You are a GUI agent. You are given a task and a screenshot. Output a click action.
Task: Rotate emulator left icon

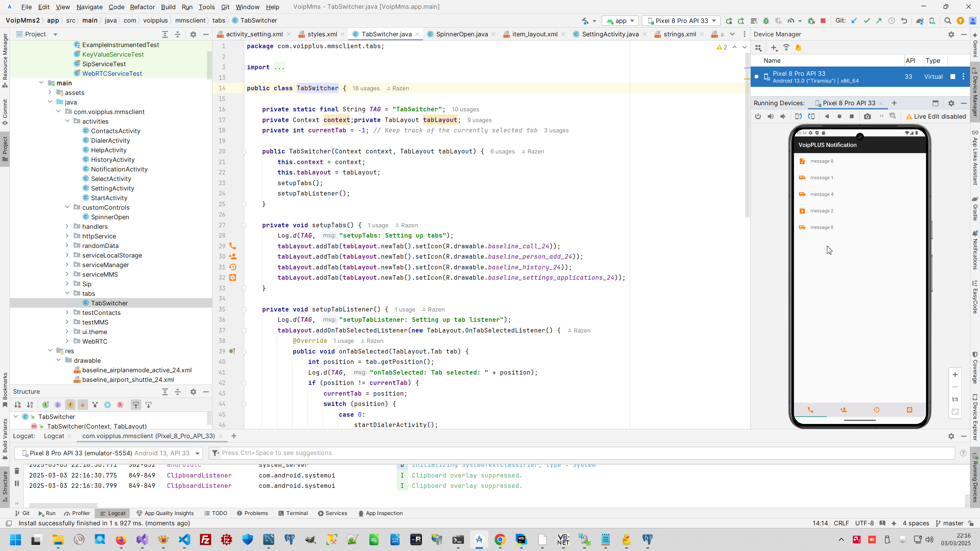(798, 116)
